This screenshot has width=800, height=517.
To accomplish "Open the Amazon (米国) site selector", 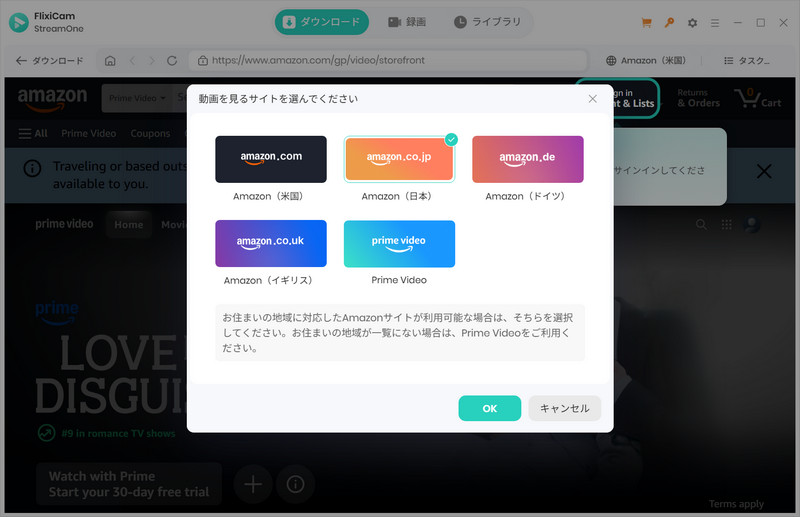I will (646, 61).
